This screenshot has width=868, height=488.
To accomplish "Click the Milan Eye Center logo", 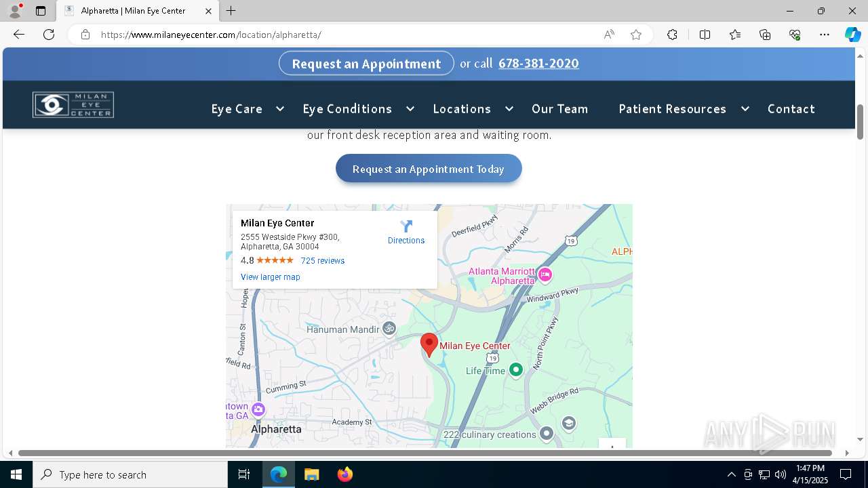I will pyautogui.click(x=73, y=105).
